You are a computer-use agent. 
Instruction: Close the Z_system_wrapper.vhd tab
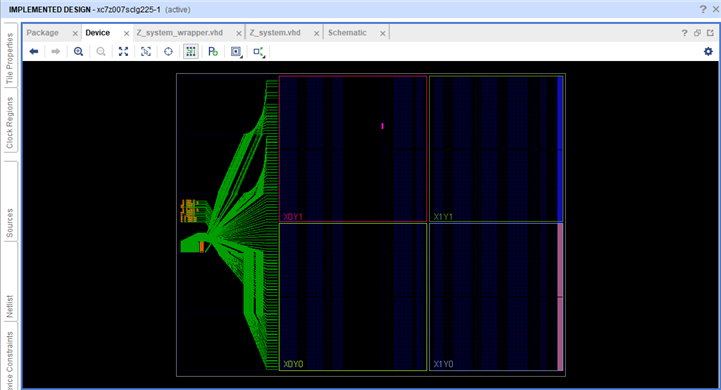[x=239, y=34]
